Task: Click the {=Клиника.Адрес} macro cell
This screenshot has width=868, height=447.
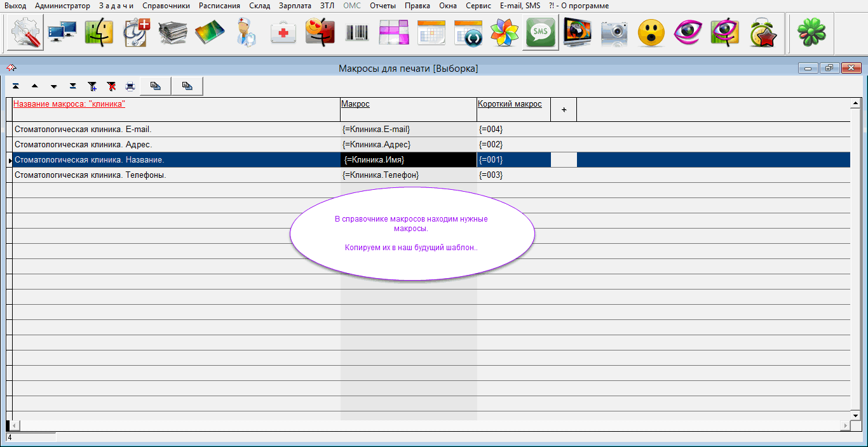Action: (x=376, y=145)
